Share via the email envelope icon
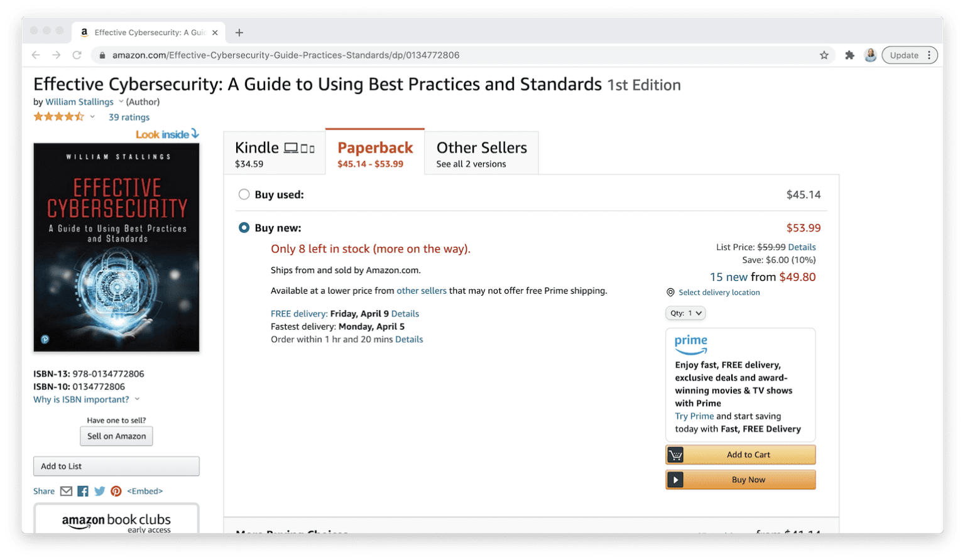This screenshot has height=560, width=965. click(x=66, y=491)
